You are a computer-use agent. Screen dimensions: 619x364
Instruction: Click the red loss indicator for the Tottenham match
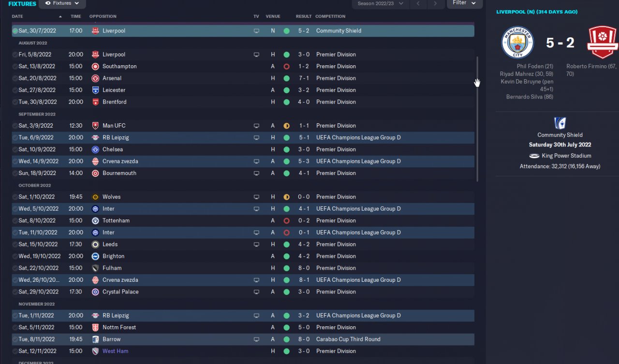coord(286,221)
